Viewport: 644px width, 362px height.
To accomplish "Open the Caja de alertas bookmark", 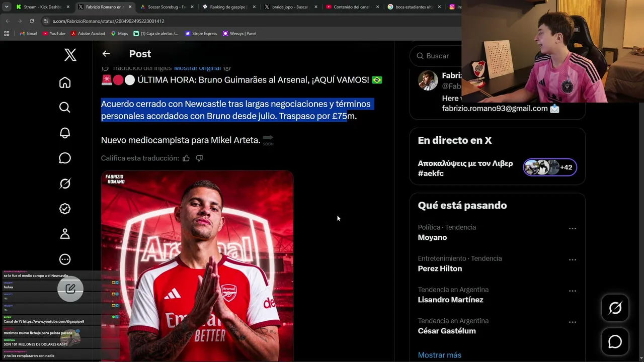I will (x=156, y=34).
